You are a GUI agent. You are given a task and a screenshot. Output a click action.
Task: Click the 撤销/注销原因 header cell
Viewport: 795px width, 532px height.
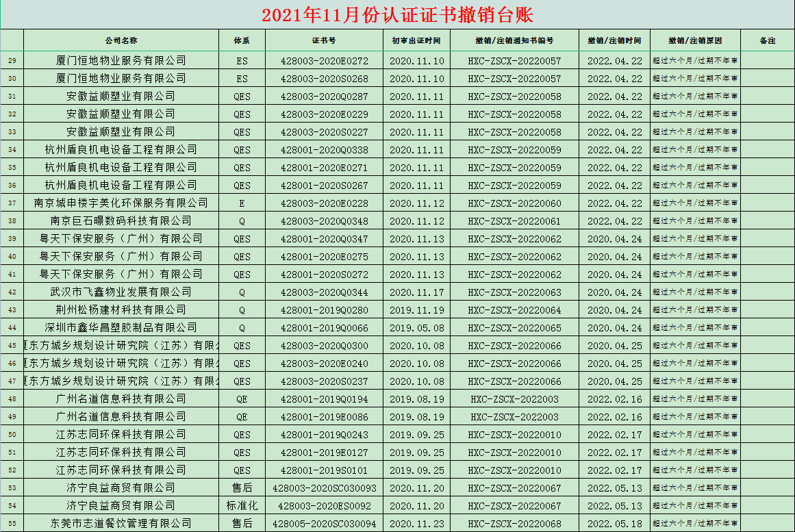pos(694,40)
